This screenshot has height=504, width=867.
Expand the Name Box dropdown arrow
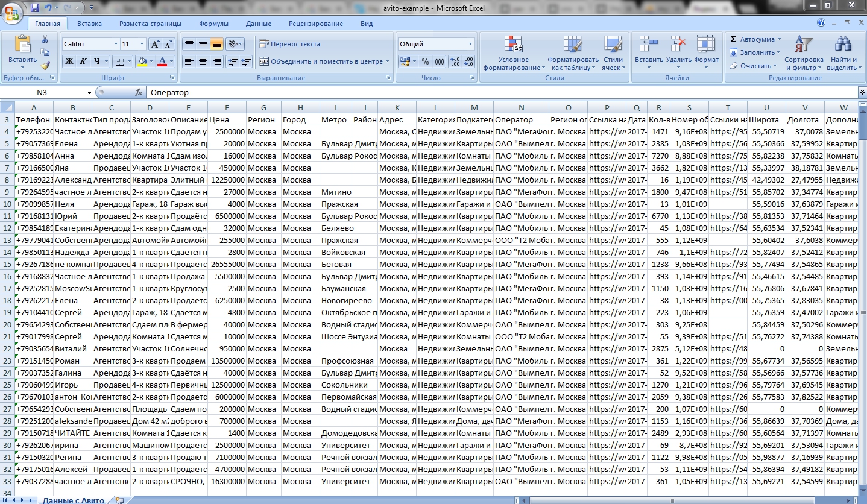[x=89, y=92]
